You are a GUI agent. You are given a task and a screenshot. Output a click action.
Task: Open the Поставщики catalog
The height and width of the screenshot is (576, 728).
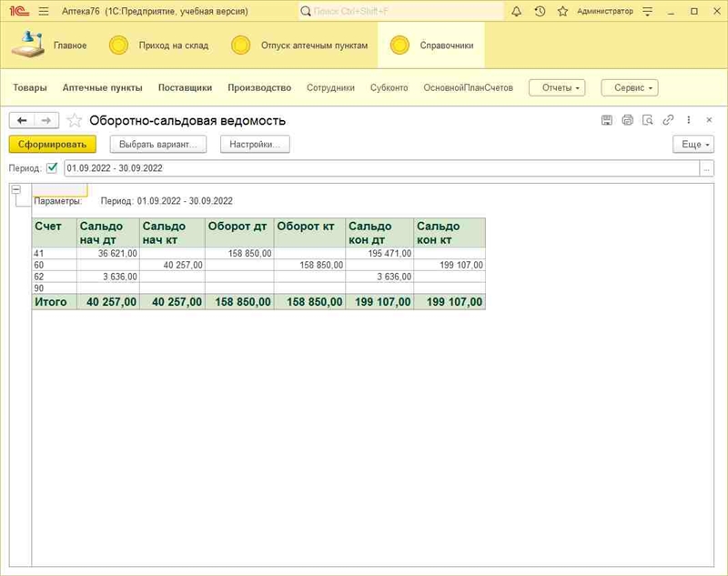186,87
